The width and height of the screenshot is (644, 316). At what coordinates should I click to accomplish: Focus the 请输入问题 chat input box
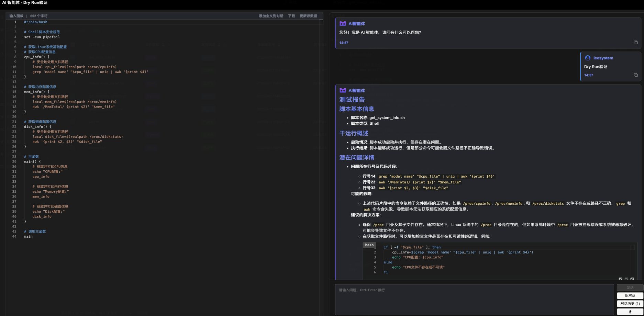click(474, 300)
